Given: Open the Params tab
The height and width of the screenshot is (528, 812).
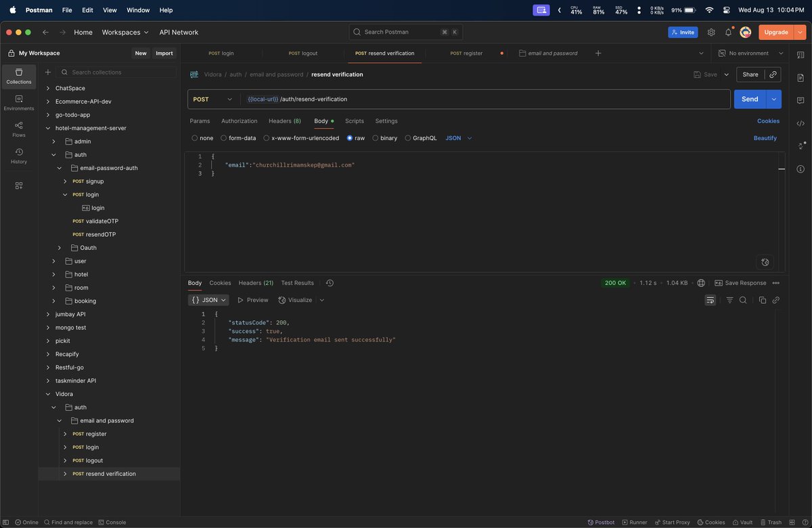Looking at the screenshot, I should point(200,121).
